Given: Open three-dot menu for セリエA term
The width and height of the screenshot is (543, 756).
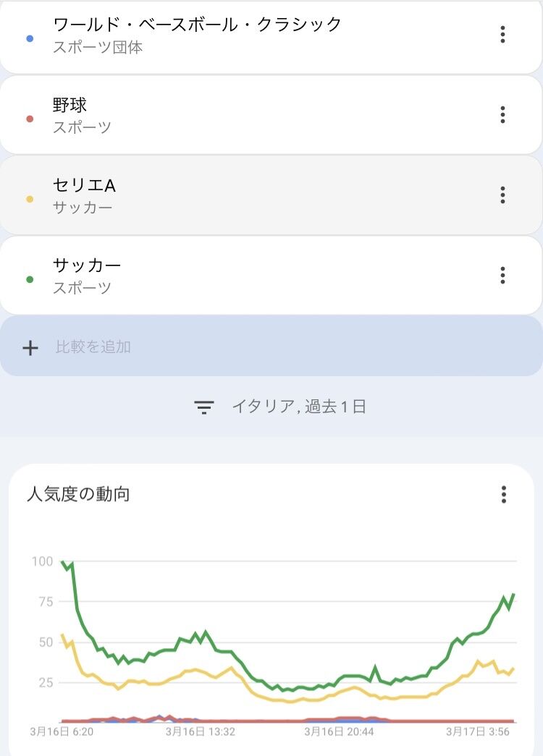Looking at the screenshot, I should [502, 195].
